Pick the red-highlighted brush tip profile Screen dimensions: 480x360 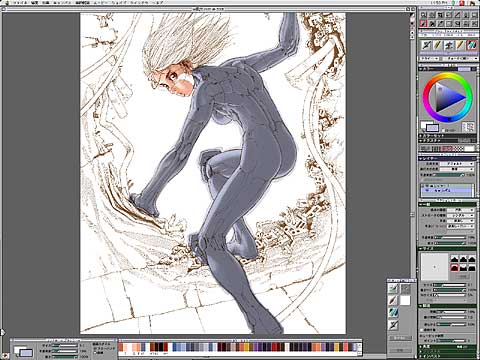tap(455, 268)
